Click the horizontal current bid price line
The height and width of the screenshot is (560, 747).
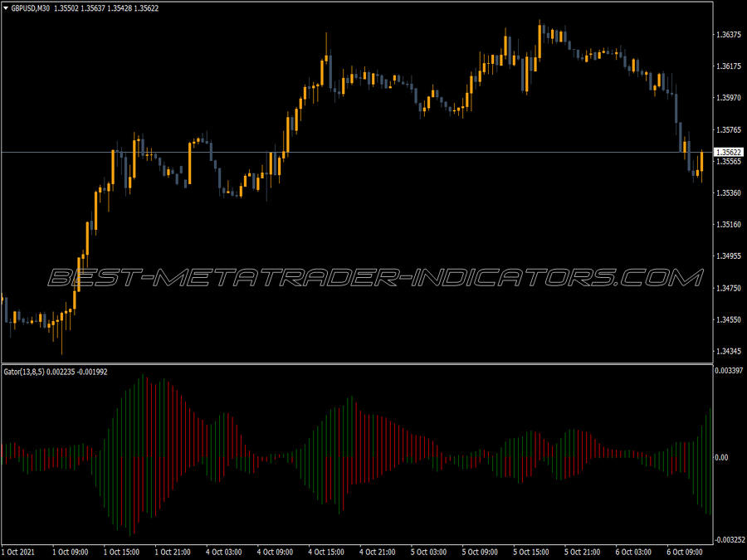(357, 153)
